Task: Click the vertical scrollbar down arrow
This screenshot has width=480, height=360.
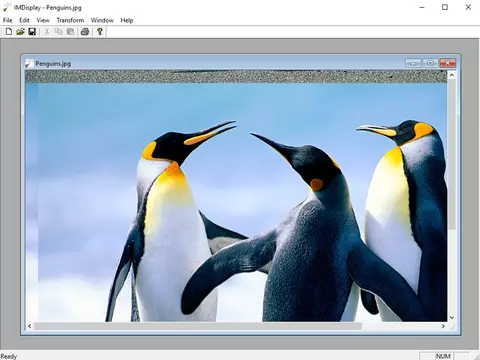Action: pos(452,318)
